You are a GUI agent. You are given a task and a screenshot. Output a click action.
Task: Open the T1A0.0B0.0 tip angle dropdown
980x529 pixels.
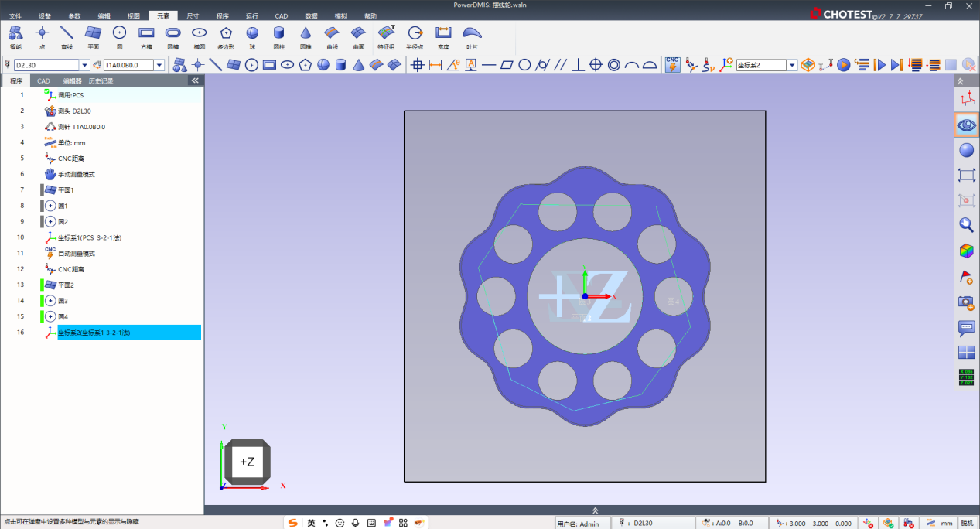pos(159,65)
